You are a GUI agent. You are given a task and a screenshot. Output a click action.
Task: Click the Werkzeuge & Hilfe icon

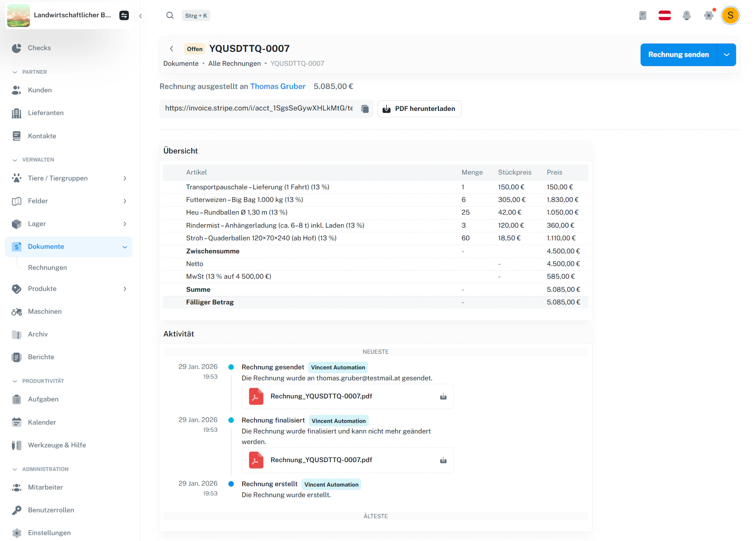pyautogui.click(x=16, y=445)
